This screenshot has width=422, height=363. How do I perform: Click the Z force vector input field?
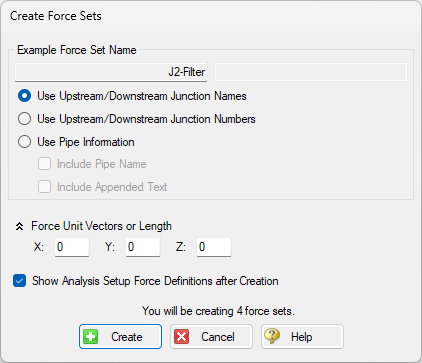click(x=214, y=247)
